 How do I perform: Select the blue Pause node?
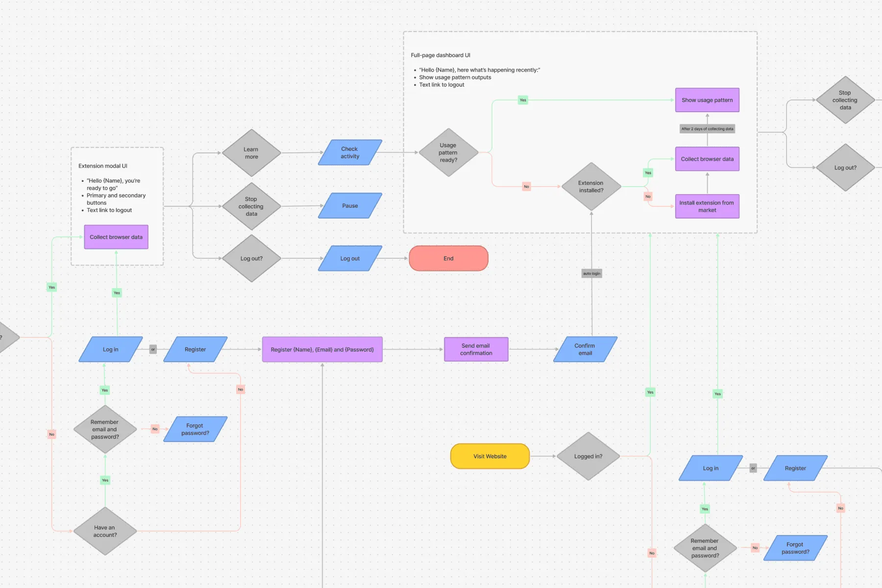[x=350, y=206]
